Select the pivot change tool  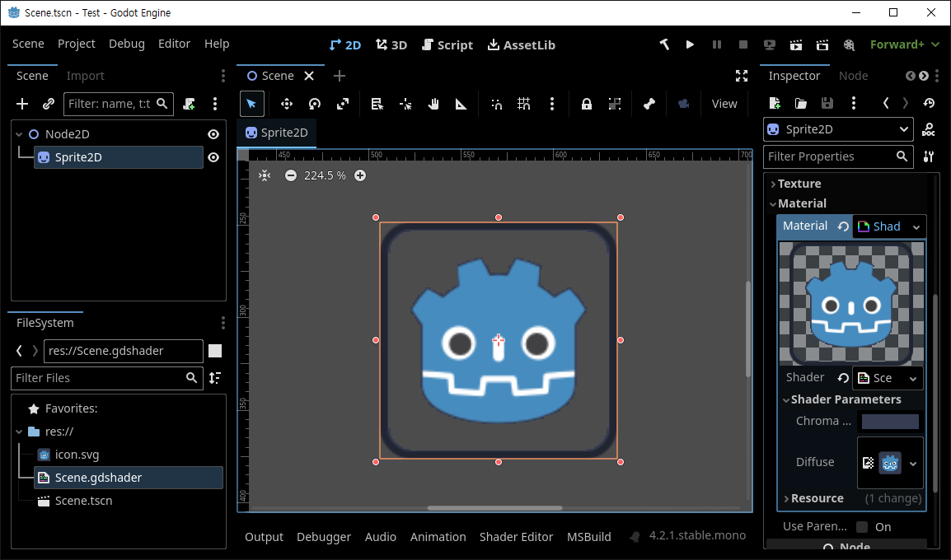(x=405, y=105)
